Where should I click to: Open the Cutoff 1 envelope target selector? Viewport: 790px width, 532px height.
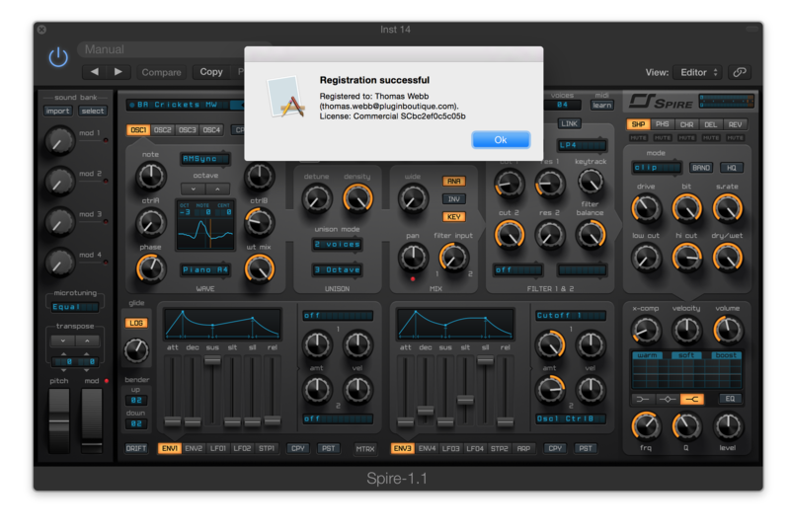click(x=571, y=316)
